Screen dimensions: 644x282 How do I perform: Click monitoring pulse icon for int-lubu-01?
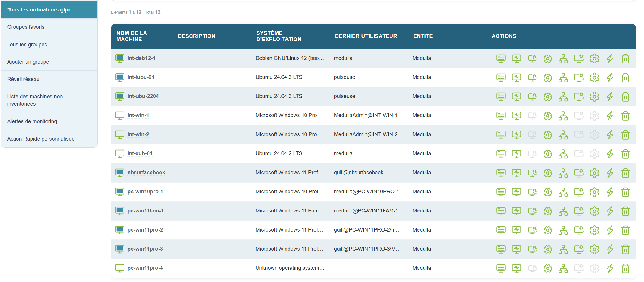point(516,78)
